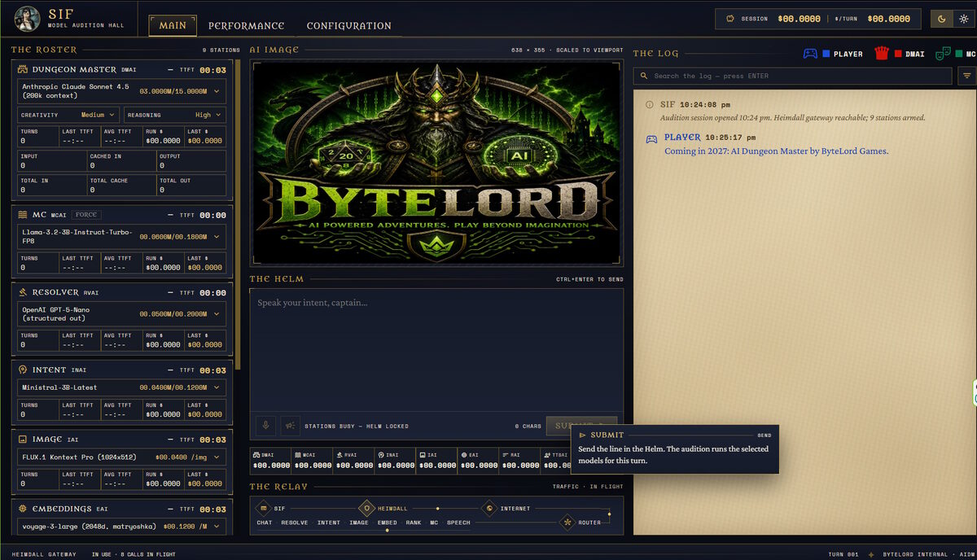Switch to the CONFIGURATION tab
Viewport: 977px width, 560px height.
click(348, 25)
